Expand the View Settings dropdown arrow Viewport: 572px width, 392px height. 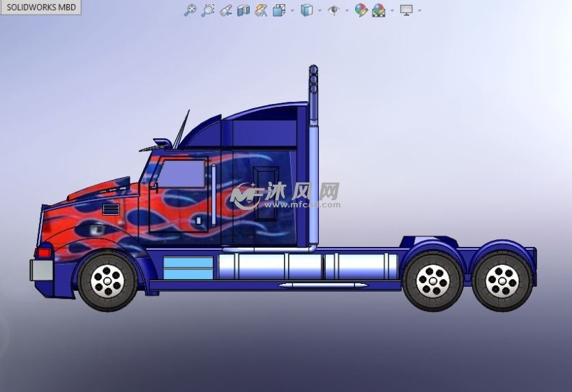point(419,10)
